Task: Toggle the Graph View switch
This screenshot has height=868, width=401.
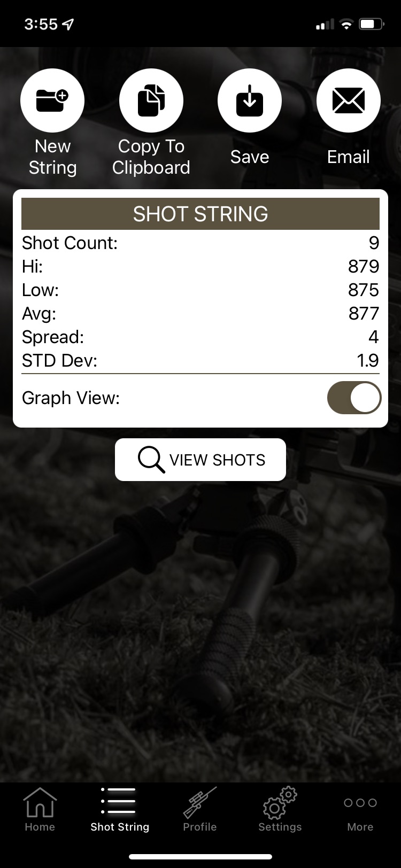Action: 354,398
